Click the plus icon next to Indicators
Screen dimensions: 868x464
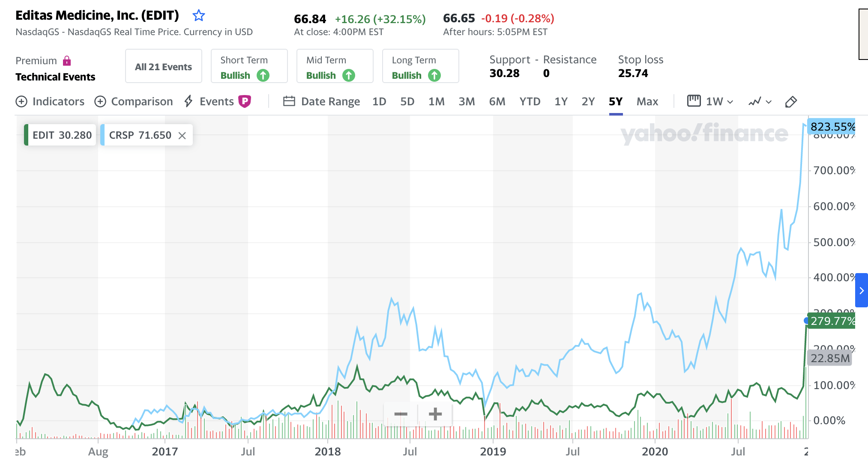click(21, 101)
